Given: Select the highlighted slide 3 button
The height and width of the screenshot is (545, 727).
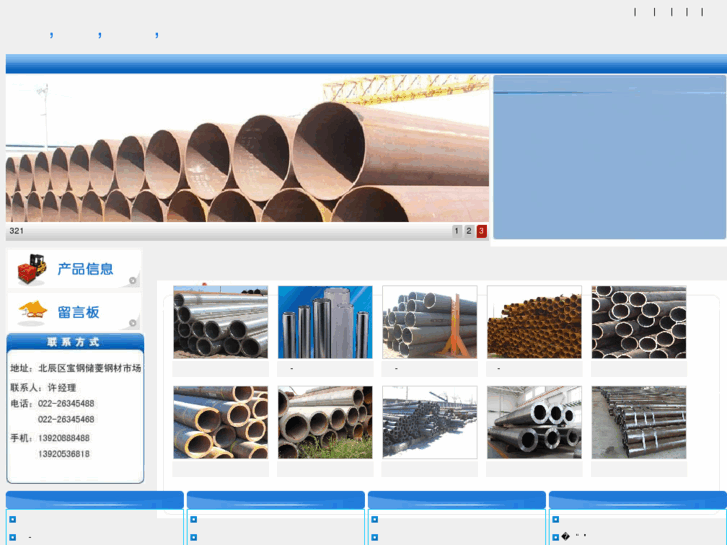Looking at the screenshot, I should click(481, 231).
